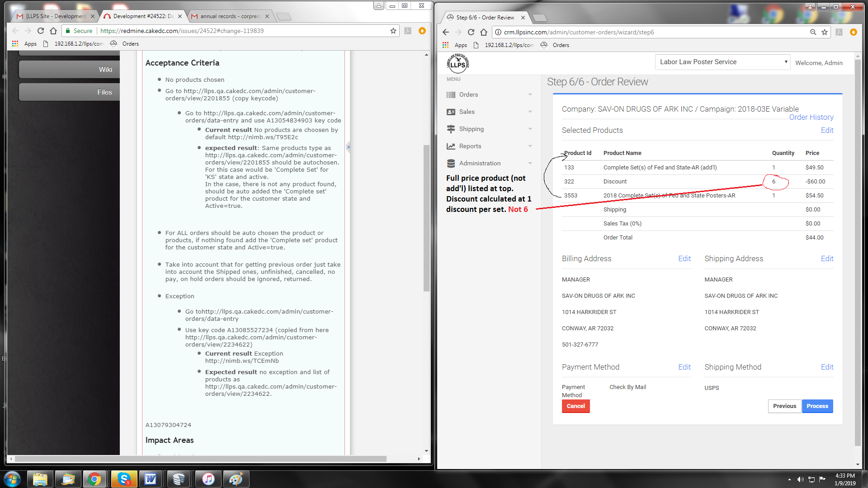Click the Administration database icon

point(451,163)
